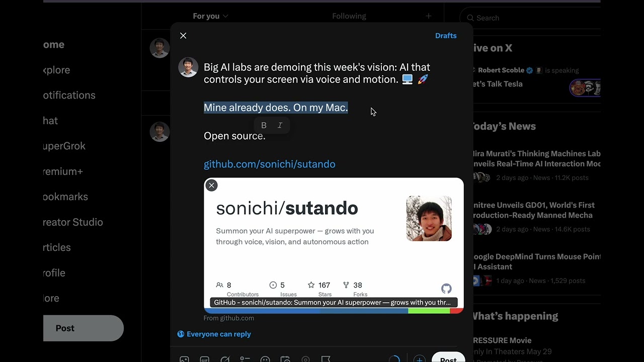Open Chat in left sidebar
This screenshot has width=644, height=362.
(50, 121)
